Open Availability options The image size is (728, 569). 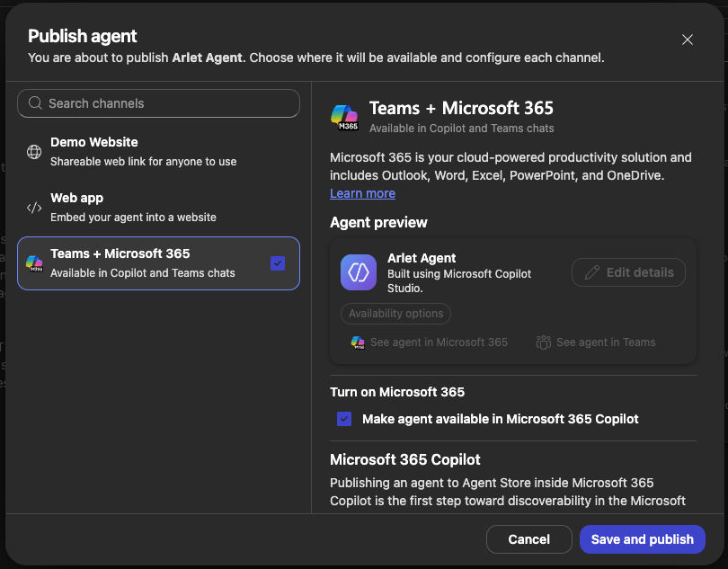[x=395, y=314]
